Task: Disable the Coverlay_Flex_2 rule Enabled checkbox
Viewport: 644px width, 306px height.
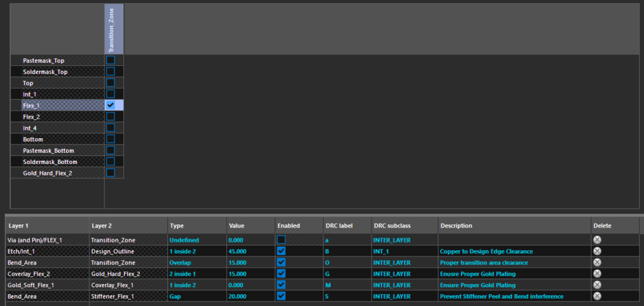Action: (281, 273)
